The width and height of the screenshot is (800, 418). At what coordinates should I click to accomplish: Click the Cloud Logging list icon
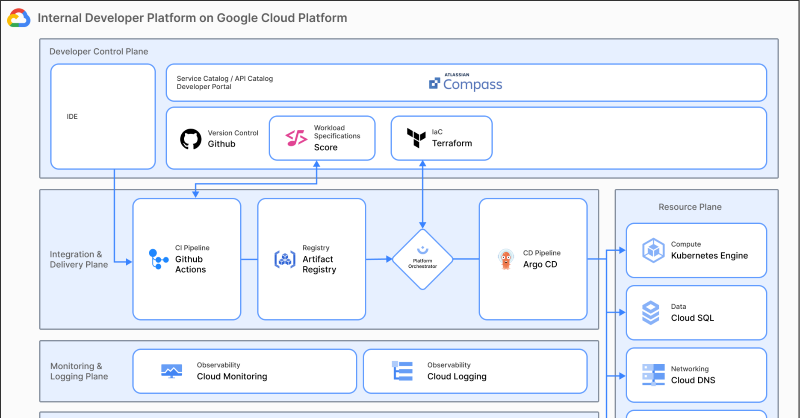[x=402, y=371]
